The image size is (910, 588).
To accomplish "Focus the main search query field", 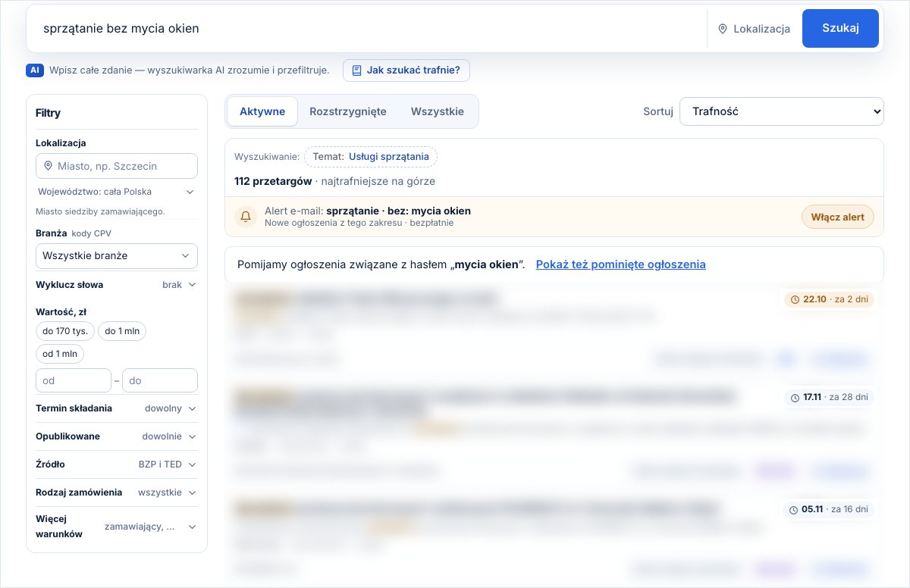I will click(369, 29).
